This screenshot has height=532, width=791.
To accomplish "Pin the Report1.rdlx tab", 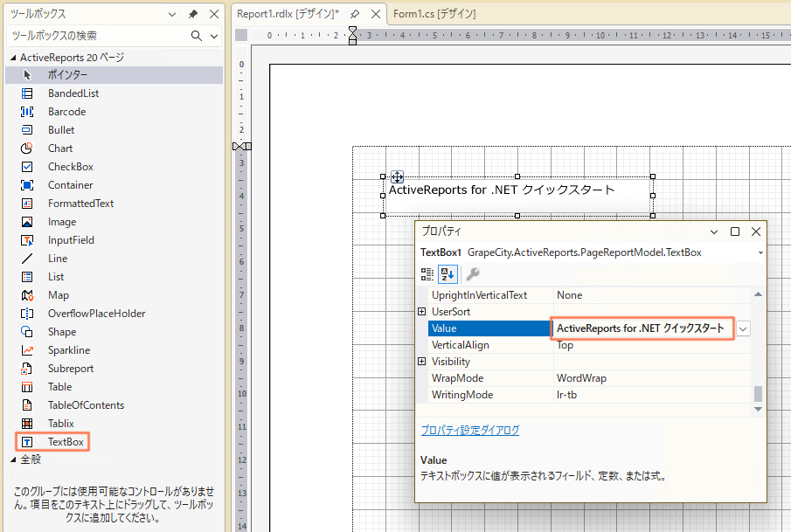I will point(355,14).
